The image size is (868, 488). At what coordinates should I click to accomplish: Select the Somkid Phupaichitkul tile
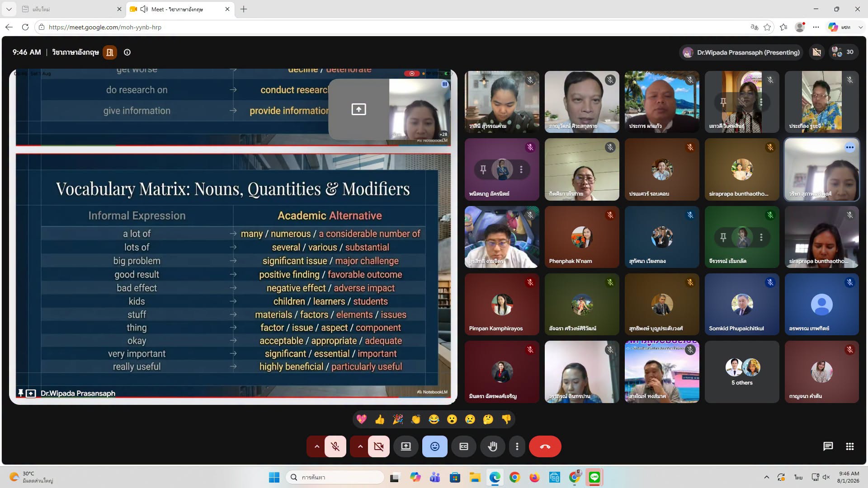742,304
